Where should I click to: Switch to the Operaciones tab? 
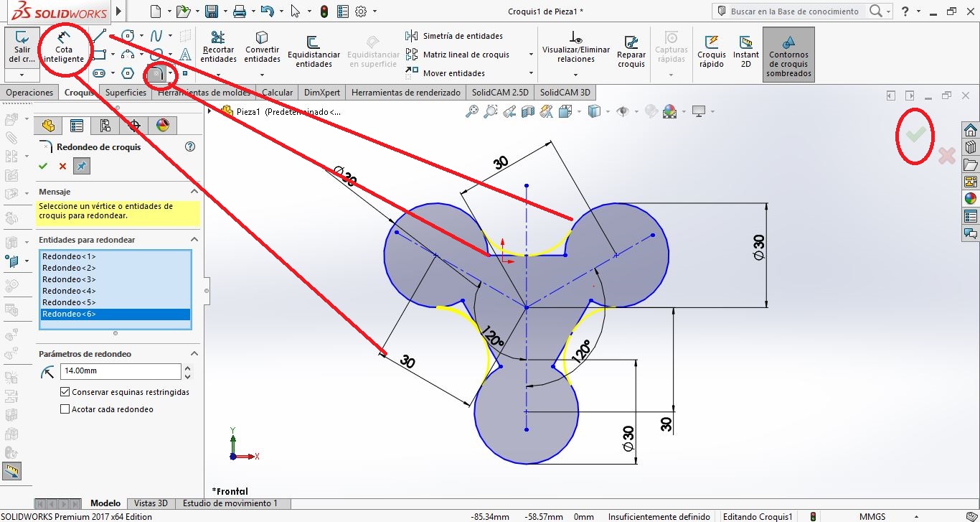pos(29,93)
